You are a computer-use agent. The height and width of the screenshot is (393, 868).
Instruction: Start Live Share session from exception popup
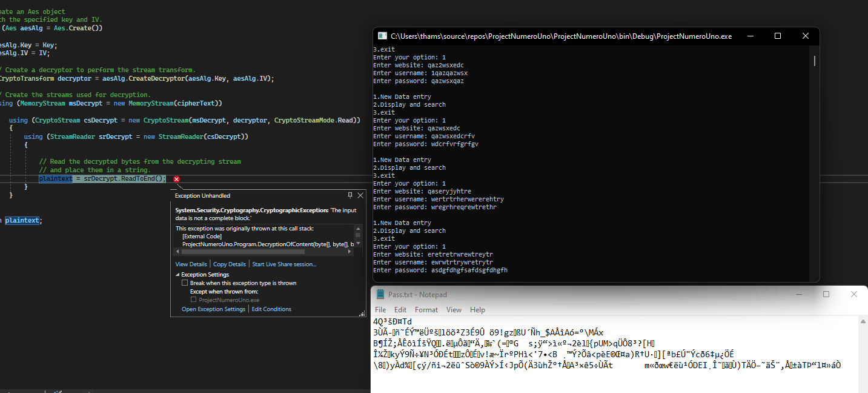pyautogui.click(x=284, y=264)
